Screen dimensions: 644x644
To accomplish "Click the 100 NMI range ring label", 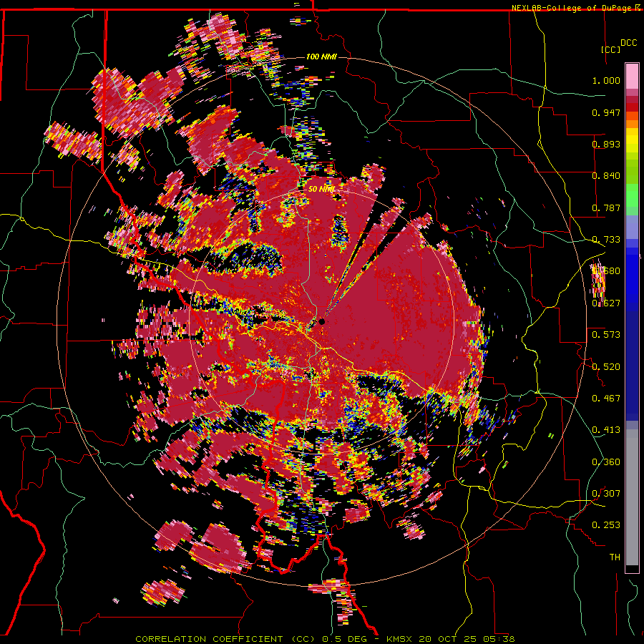I will [x=321, y=57].
